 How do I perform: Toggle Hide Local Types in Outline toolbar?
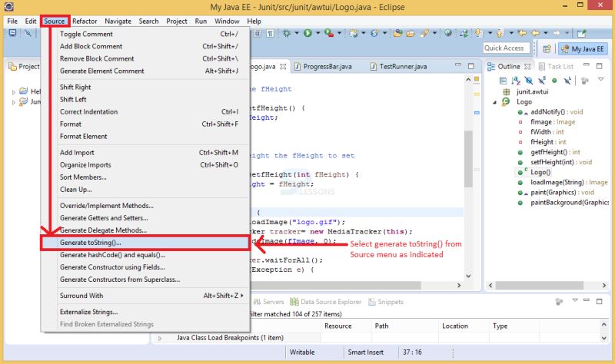[568, 81]
